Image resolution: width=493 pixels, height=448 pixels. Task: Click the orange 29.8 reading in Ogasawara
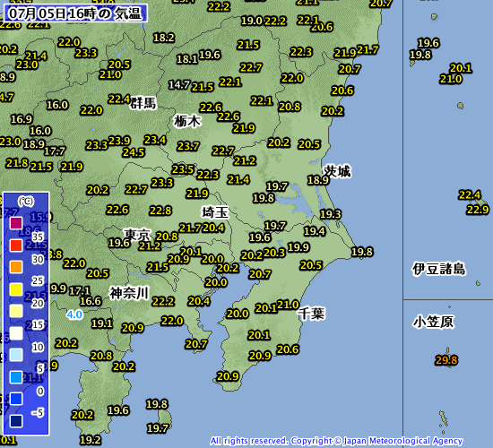pyautogui.click(x=446, y=360)
